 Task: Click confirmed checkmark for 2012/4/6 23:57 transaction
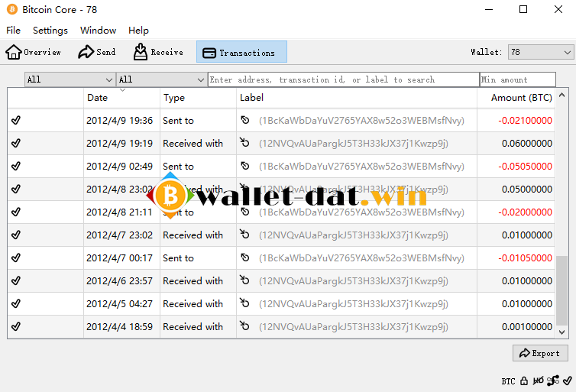16,280
